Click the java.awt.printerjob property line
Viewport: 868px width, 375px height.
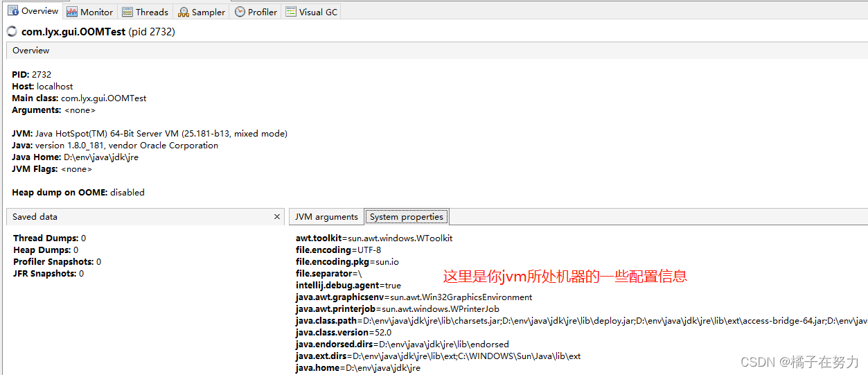click(x=398, y=309)
